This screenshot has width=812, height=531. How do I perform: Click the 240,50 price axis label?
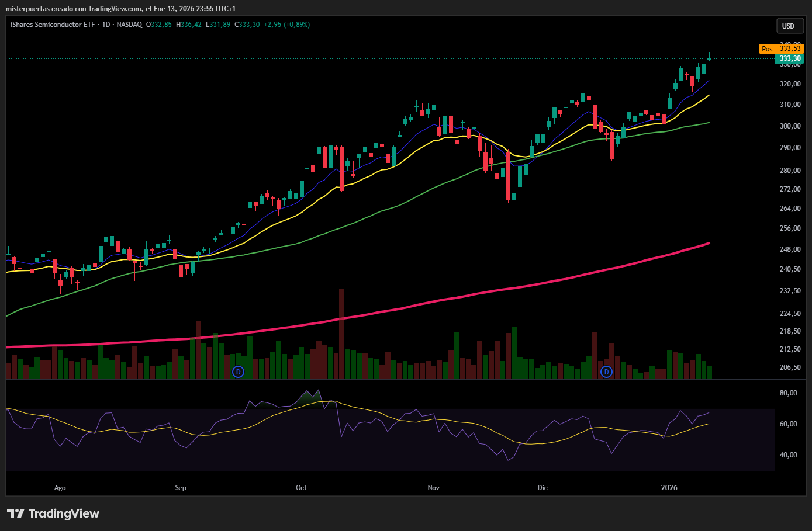pyautogui.click(x=790, y=269)
